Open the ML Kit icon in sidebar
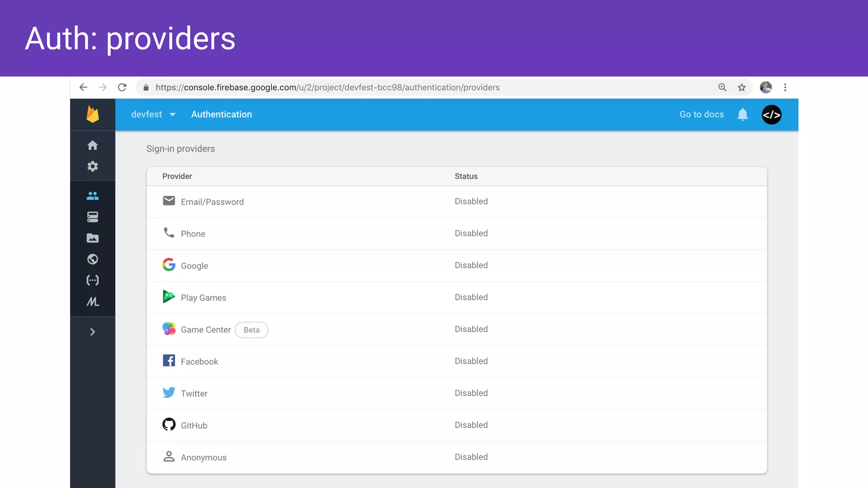The height and width of the screenshot is (488, 868). tap(93, 302)
